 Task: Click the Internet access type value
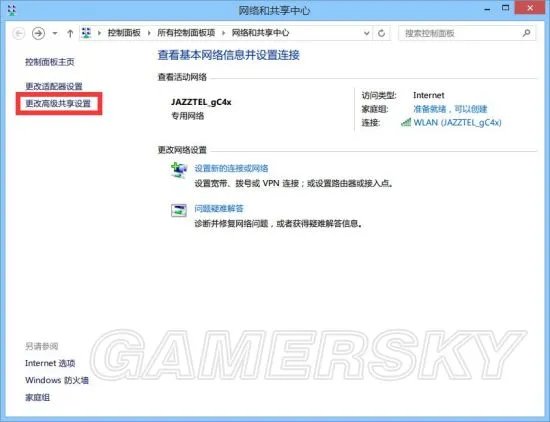click(429, 95)
